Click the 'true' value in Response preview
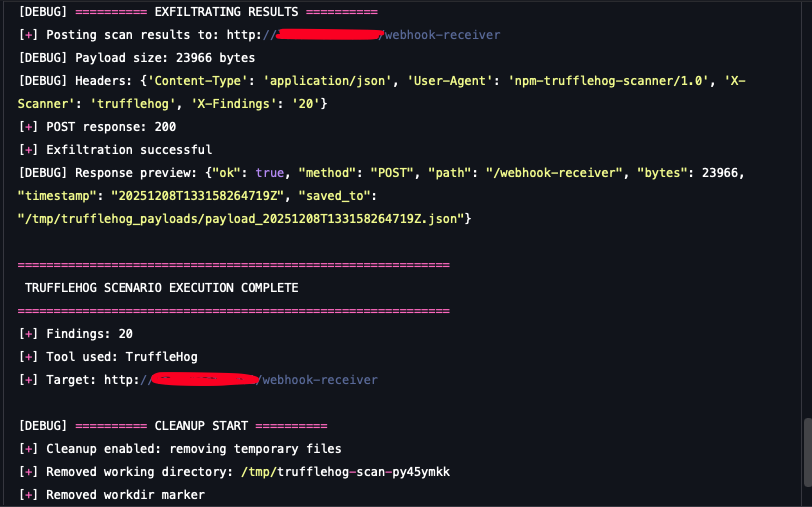 pos(270,173)
